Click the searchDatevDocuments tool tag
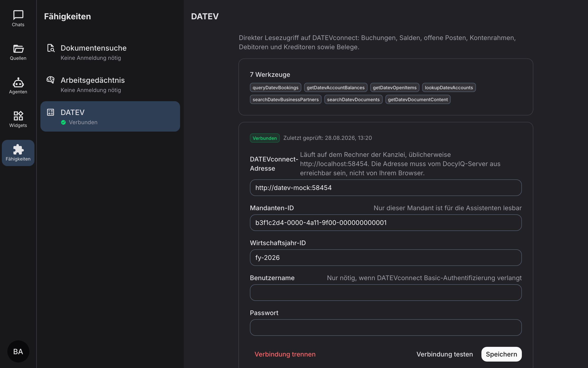 click(x=353, y=100)
